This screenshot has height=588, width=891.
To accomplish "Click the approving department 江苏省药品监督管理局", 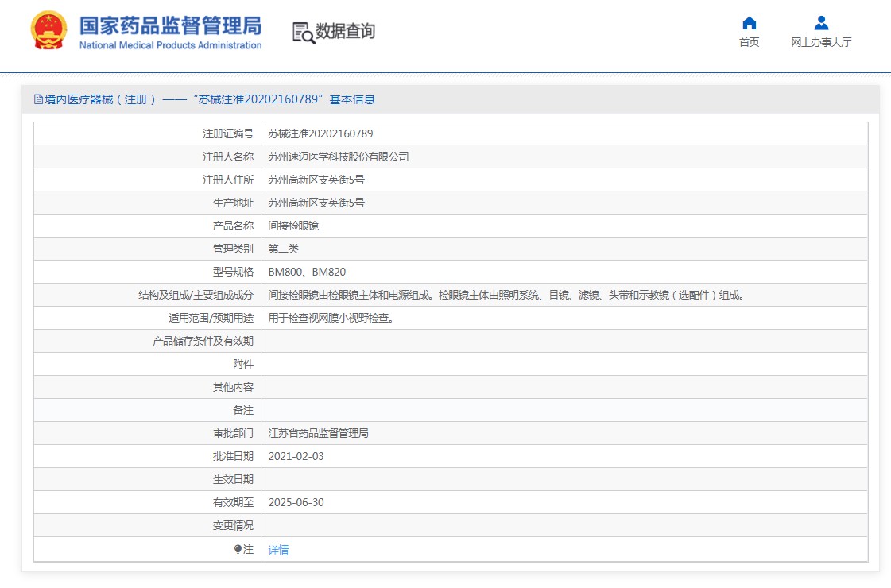I will click(318, 433).
